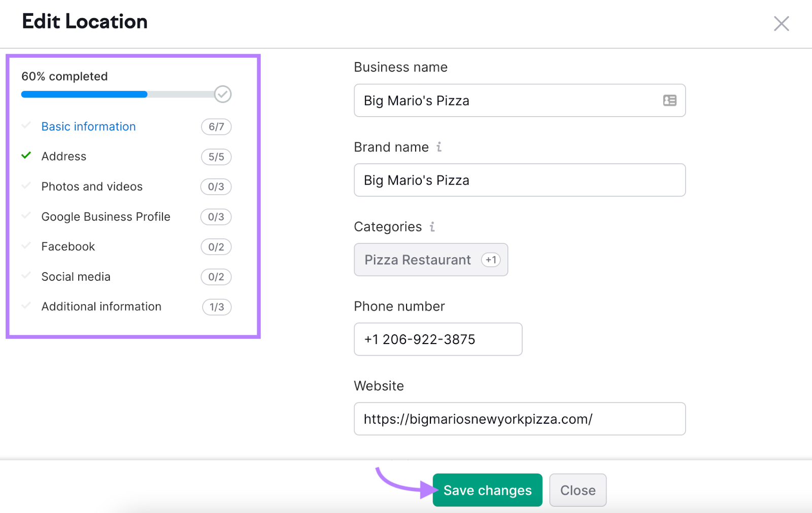Screen dimensions: 812x513
Task: Click the contact card icon in Business name field
Action: 669,100
